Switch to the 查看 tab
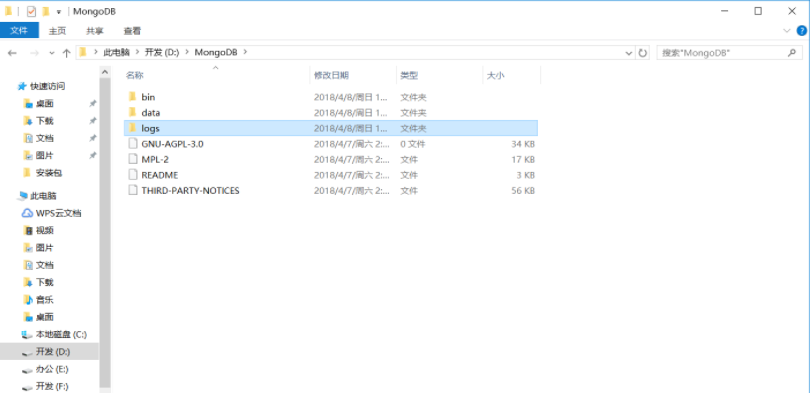This screenshot has height=393, width=810. coord(132,31)
